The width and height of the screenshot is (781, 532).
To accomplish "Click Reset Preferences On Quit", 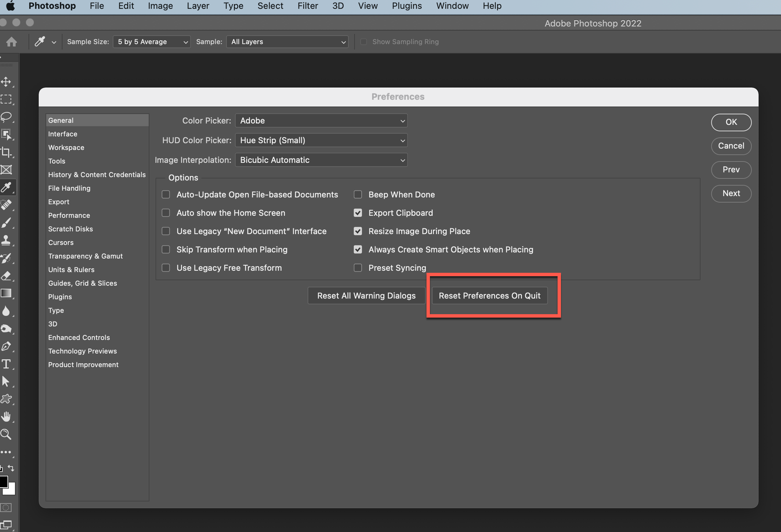I will 489,296.
